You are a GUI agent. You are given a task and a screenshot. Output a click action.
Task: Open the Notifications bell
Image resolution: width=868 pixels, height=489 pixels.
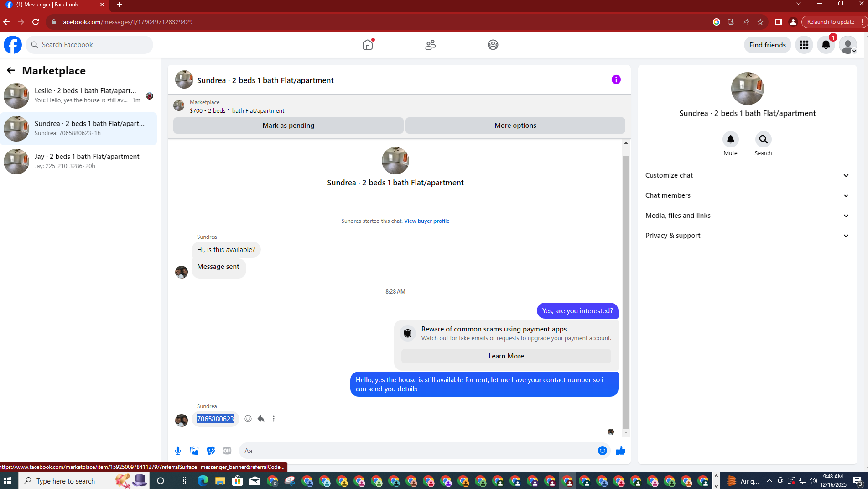coord(826,45)
